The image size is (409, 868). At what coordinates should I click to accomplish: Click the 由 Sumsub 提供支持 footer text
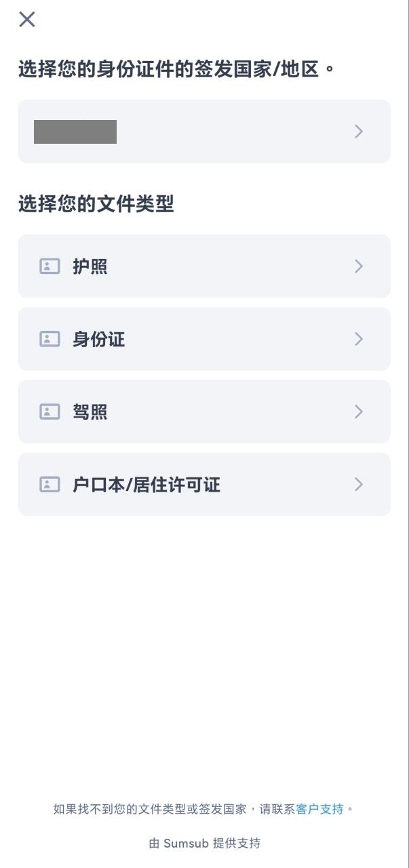pyautogui.click(x=204, y=844)
